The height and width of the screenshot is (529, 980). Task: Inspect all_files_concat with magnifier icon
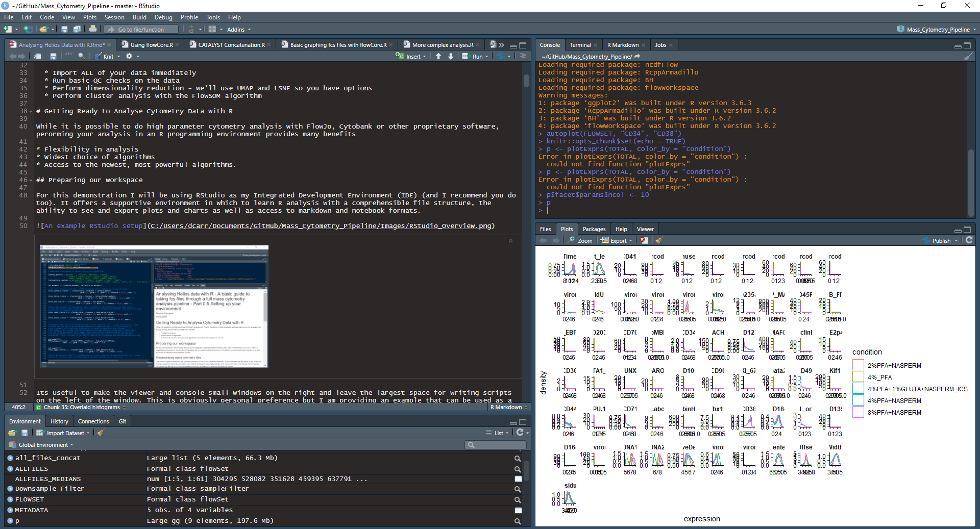pos(518,459)
